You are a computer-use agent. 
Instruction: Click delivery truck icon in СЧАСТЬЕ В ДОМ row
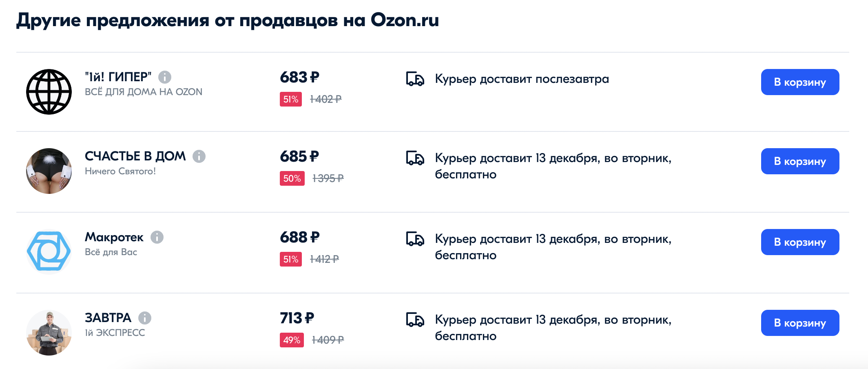point(415,158)
